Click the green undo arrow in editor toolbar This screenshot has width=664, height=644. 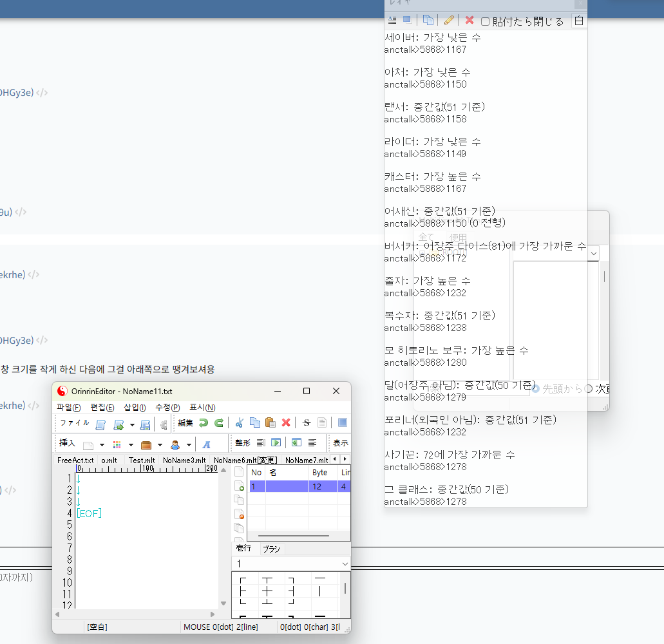pos(204,423)
